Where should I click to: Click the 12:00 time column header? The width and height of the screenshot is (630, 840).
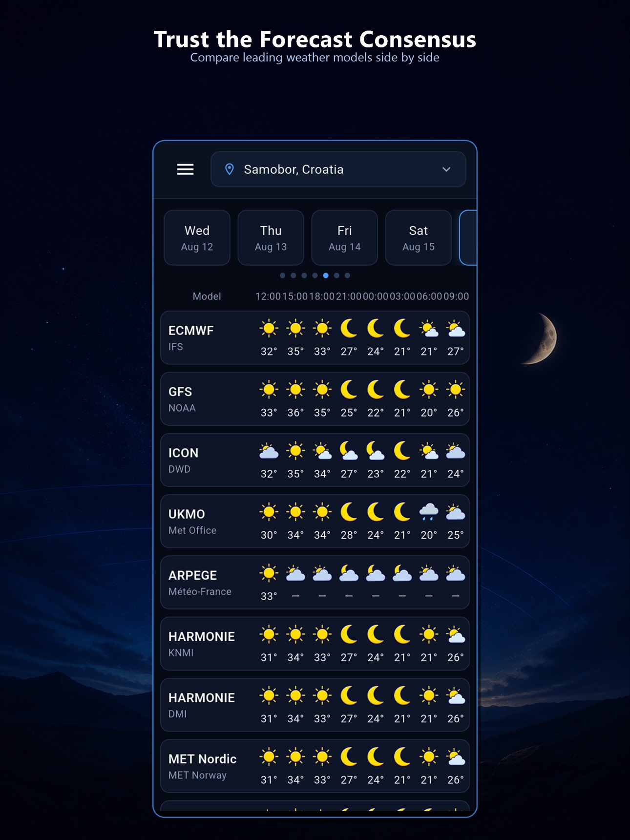[x=268, y=296]
